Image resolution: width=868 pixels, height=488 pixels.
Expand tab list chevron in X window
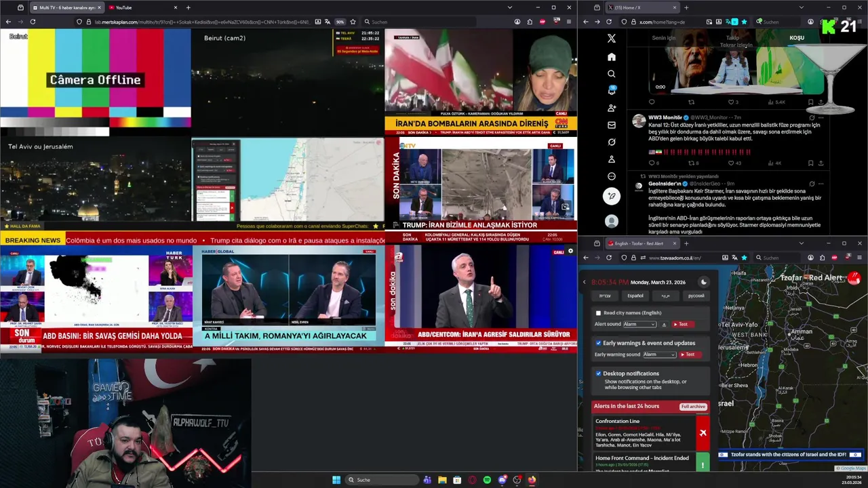(802, 7)
